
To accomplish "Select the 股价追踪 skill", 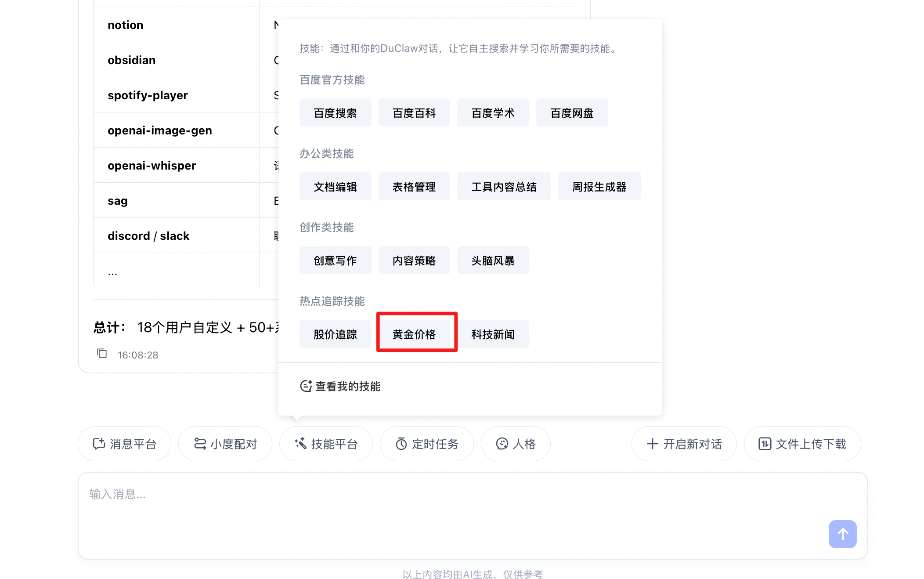I will pyautogui.click(x=335, y=334).
